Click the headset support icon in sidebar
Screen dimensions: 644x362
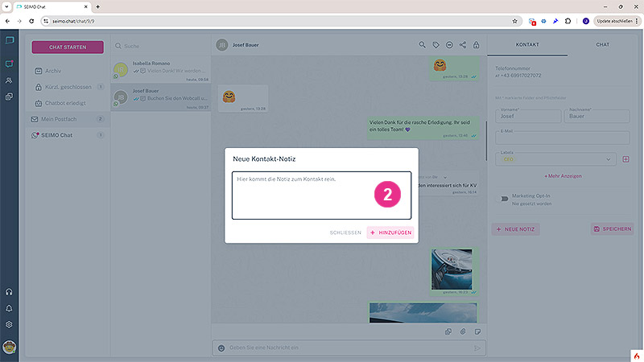(x=9, y=292)
